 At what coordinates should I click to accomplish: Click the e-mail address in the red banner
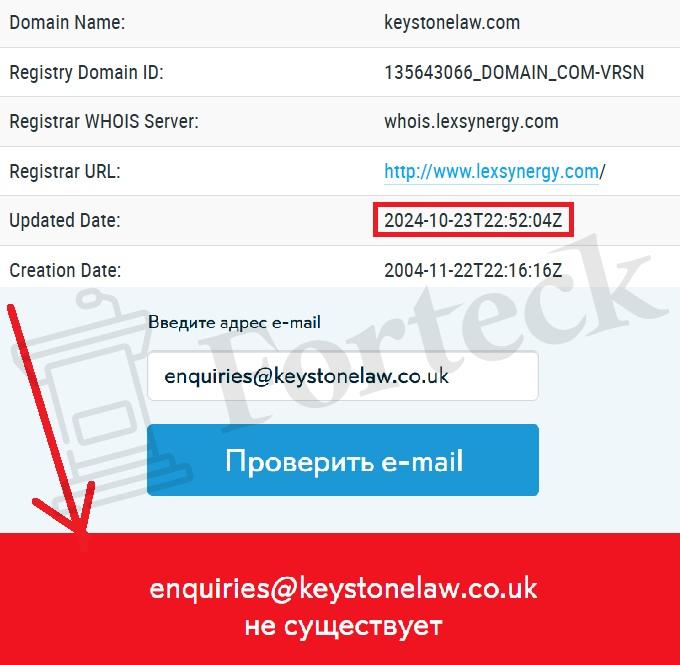(x=343, y=589)
